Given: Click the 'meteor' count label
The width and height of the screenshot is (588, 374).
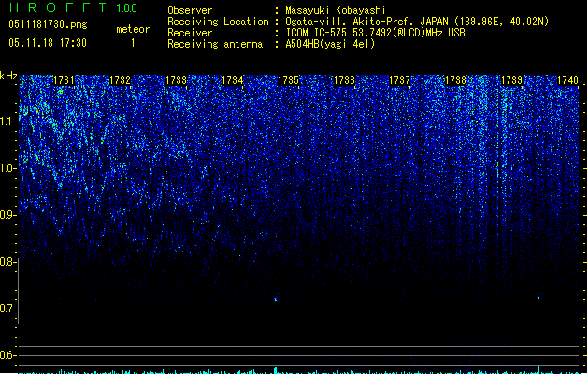Looking at the screenshot, I should pos(133,29).
